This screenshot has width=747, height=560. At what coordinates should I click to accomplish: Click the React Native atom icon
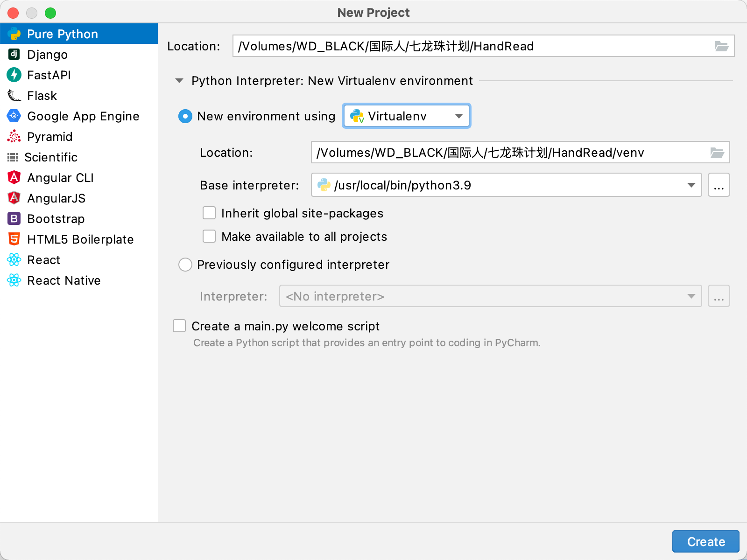[x=14, y=280]
